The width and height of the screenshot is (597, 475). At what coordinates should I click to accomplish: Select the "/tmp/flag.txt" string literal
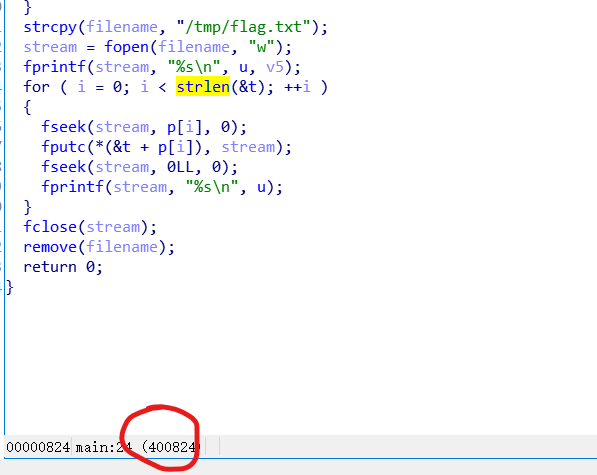click(244, 27)
